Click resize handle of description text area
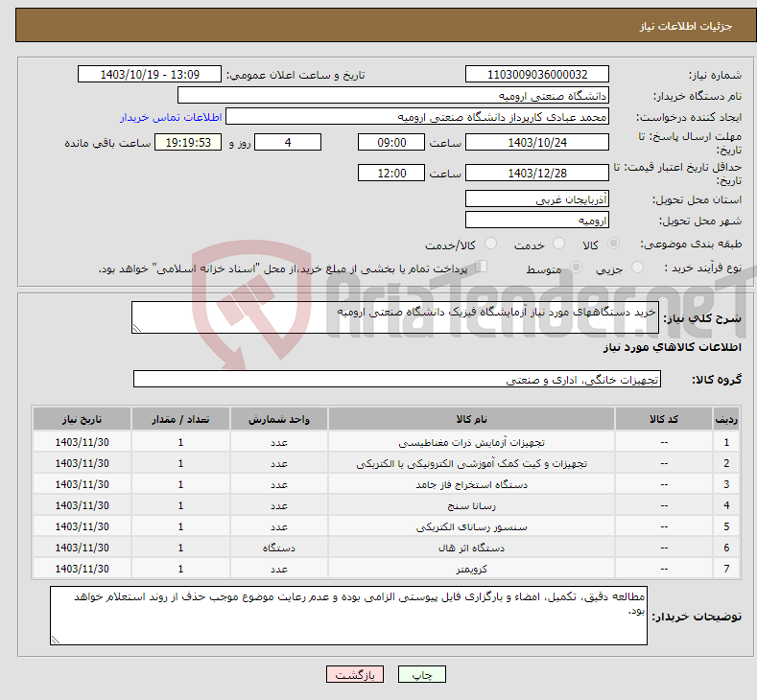 (x=137, y=328)
